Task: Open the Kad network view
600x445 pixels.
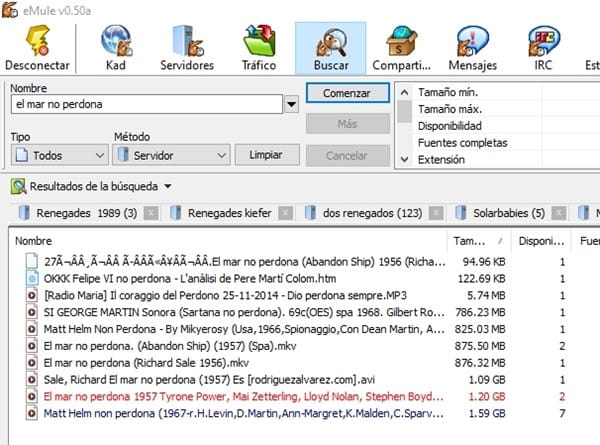Action: point(116,48)
